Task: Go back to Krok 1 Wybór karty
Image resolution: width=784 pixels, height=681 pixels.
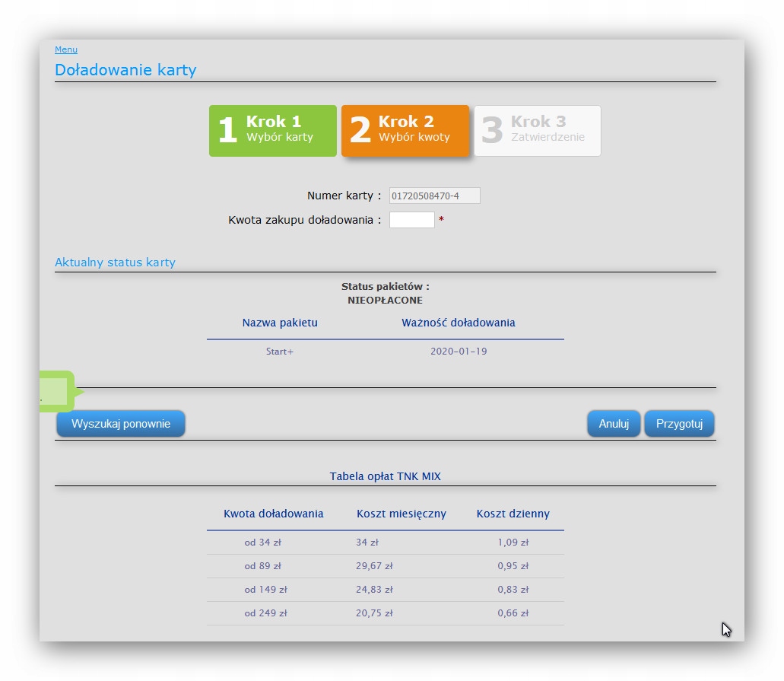Action: click(273, 131)
